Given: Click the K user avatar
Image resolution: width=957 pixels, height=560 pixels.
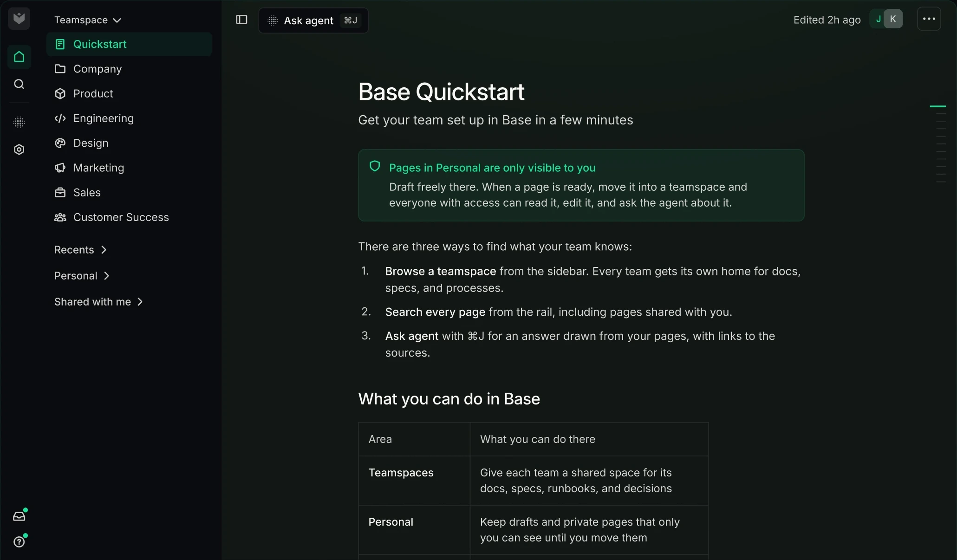Looking at the screenshot, I should tap(893, 19).
